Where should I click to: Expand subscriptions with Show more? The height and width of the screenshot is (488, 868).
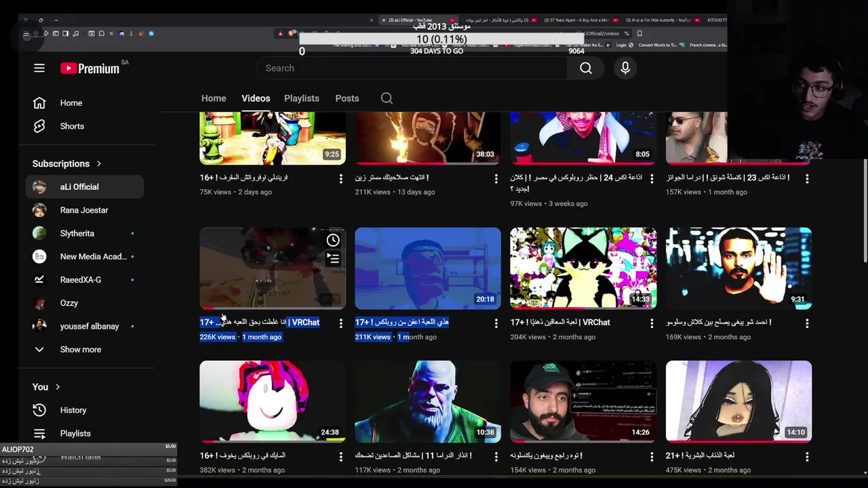pos(85,349)
